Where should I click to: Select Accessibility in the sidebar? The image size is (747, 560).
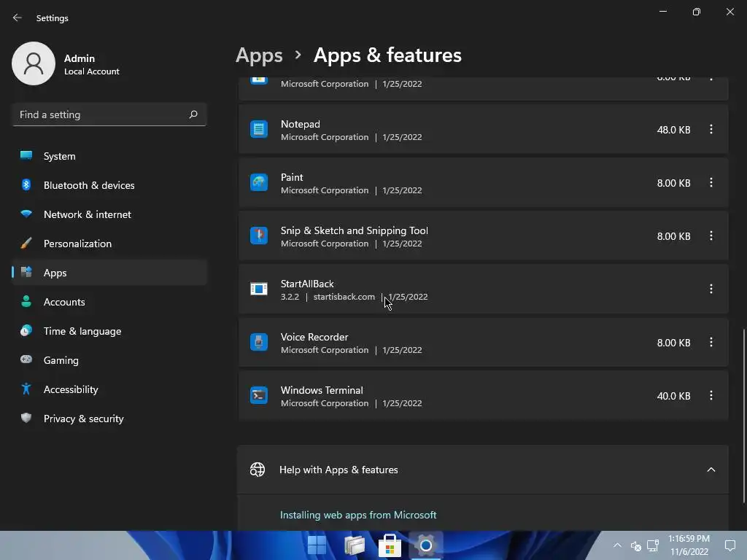click(109, 389)
